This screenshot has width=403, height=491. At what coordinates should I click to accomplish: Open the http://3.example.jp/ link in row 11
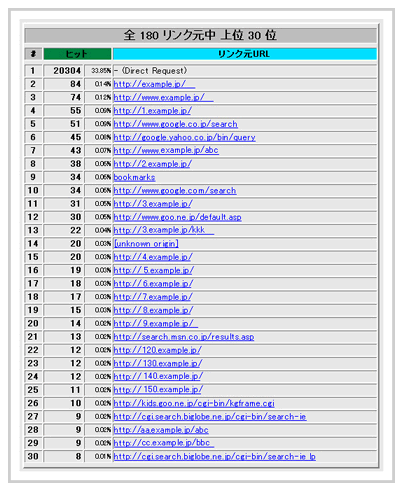click(x=153, y=204)
